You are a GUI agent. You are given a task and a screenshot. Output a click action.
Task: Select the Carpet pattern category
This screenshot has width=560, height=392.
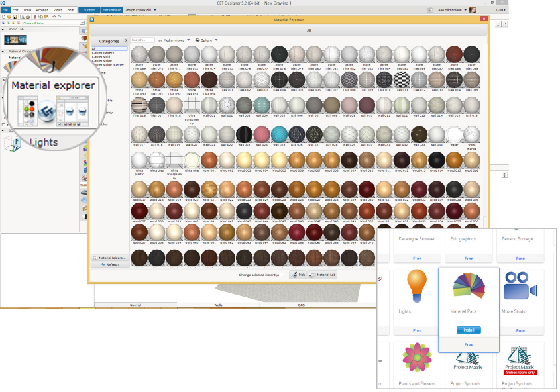click(103, 53)
